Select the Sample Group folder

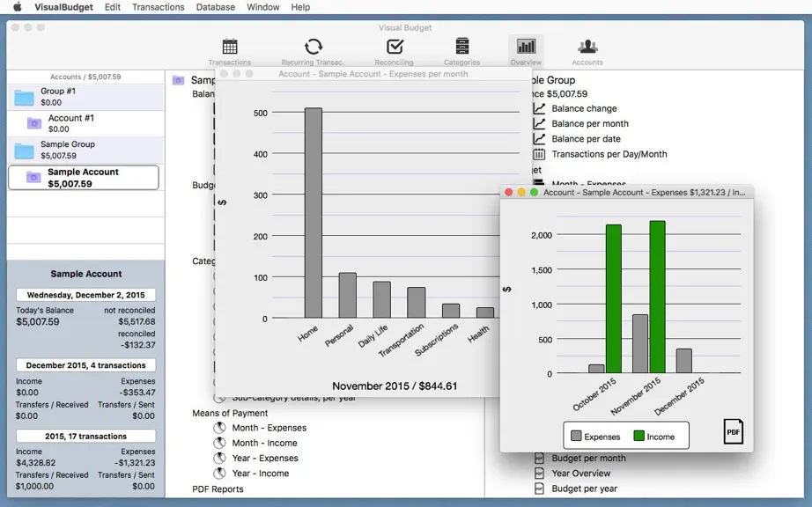tap(85, 150)
